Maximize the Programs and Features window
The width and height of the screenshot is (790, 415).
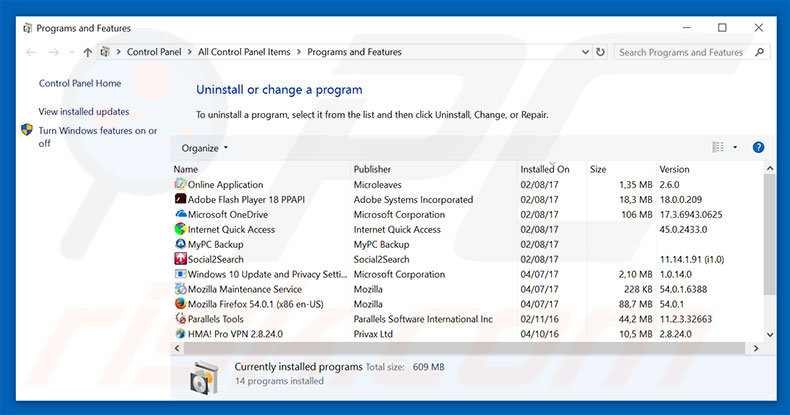[x=722, y=28]
